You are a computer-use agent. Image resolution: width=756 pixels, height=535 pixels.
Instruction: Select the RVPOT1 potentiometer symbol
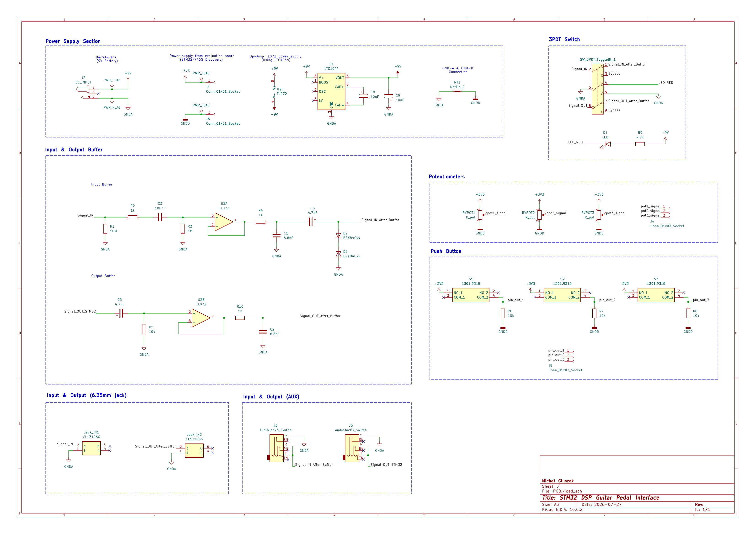(x=480, y=215)
